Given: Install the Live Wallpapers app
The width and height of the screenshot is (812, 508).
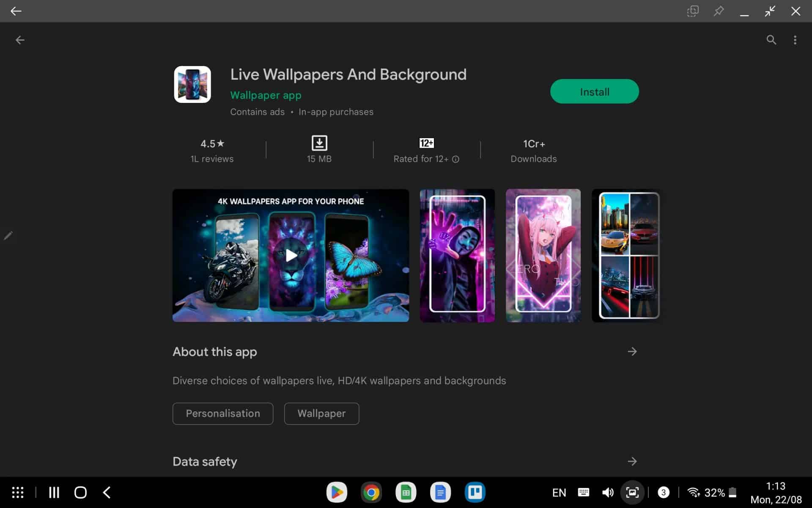Looking at the screenshot, I should coord(594,91).
